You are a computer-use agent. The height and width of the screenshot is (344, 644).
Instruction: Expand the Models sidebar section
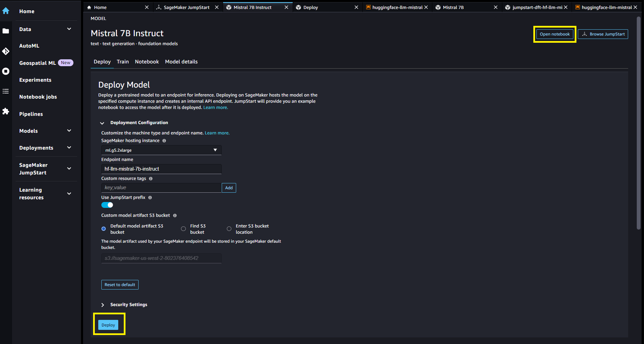[x=69, y=131]
